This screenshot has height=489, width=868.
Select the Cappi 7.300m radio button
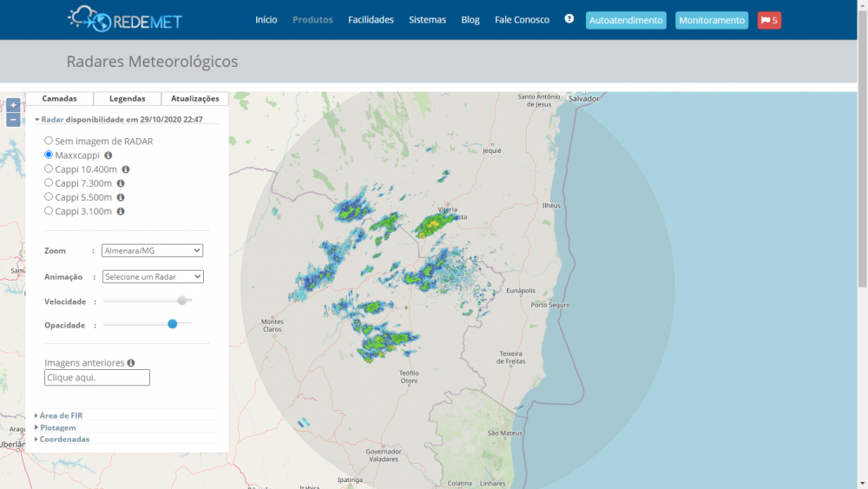tap(49, 183)
